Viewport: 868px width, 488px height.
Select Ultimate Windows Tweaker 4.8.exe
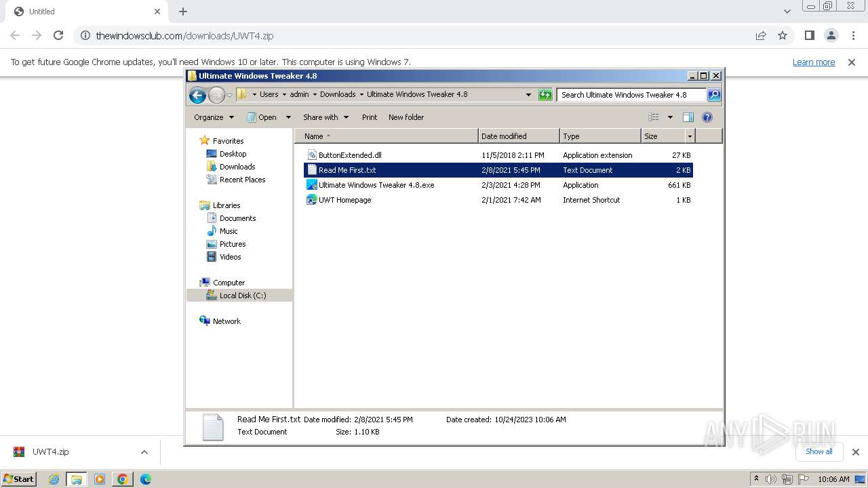click(x=498, y=185)
